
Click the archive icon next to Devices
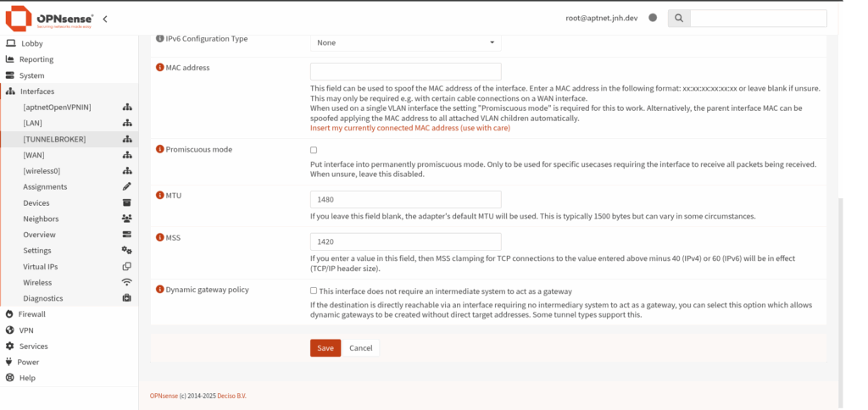pyautogui.click(x=127, y=202)
